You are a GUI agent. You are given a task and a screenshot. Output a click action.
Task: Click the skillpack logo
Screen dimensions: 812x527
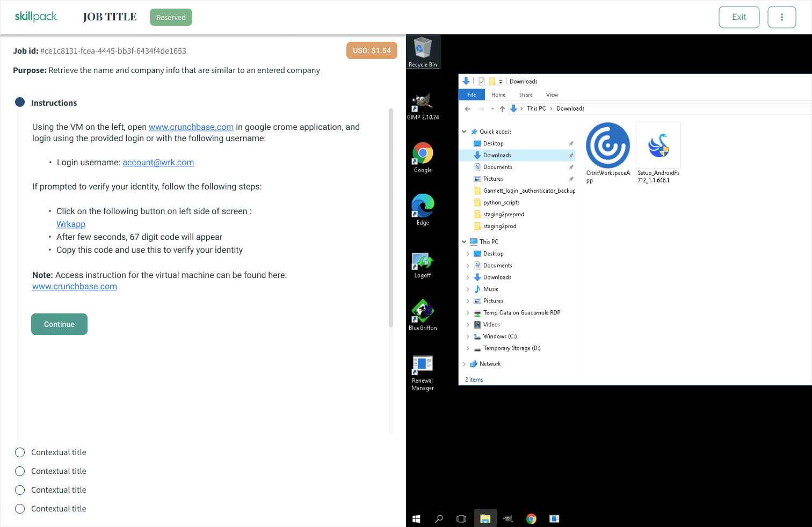(36, 17)
